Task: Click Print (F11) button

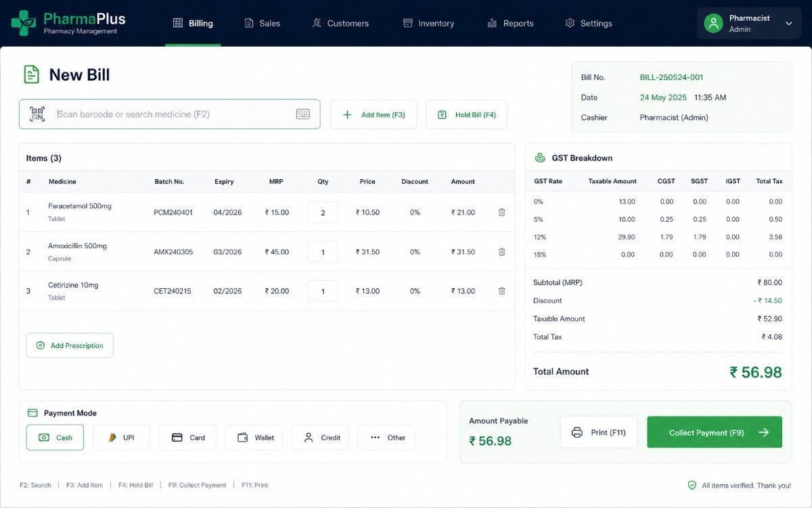Action: pos(599,432)
